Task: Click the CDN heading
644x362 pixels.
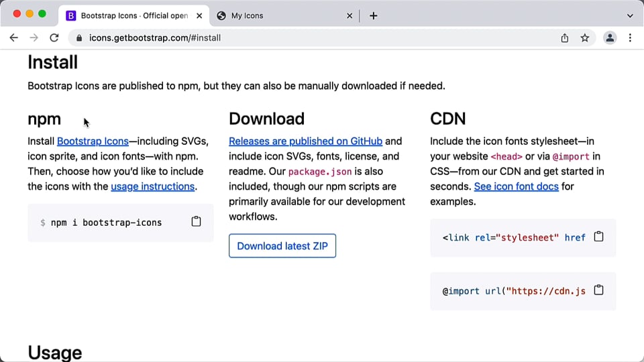Action: point(447,119)
